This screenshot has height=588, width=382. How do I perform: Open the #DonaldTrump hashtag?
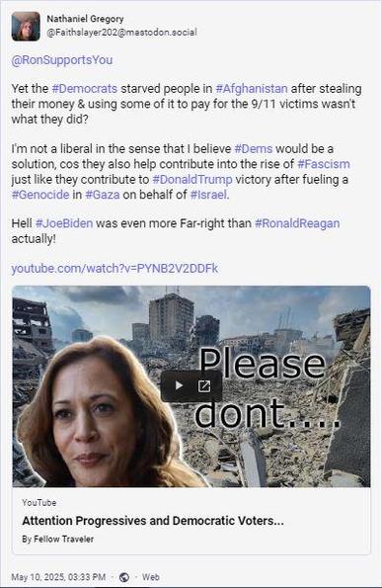point(192,179)
